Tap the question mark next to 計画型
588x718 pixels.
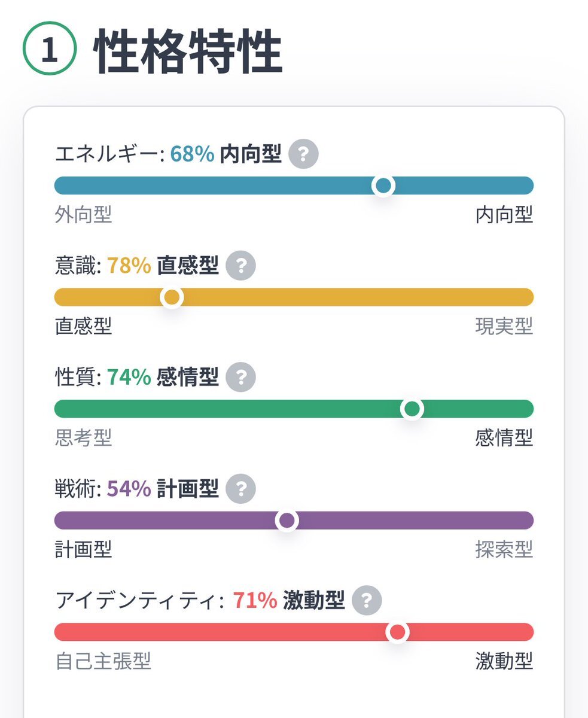(x=240, y=489)
